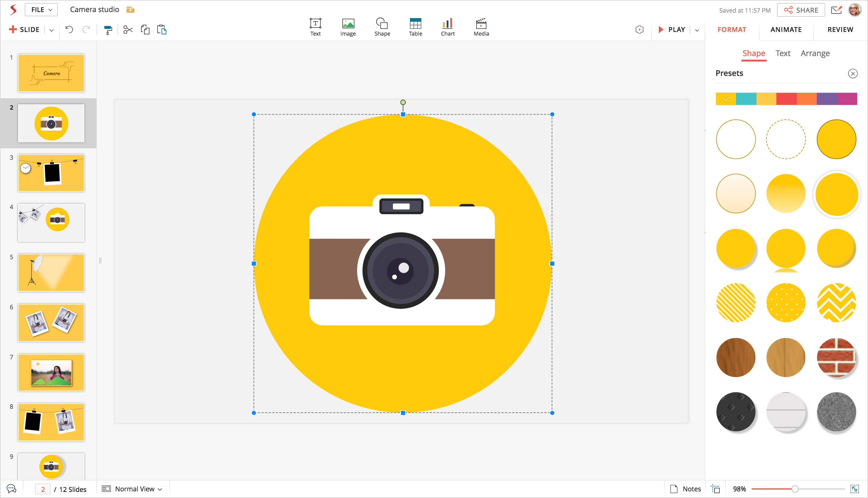Image resolution: width=868 pixels, height=498 pixels.
Task: Select slide 5 thumbnail with light stand
Action: (51, 273)
